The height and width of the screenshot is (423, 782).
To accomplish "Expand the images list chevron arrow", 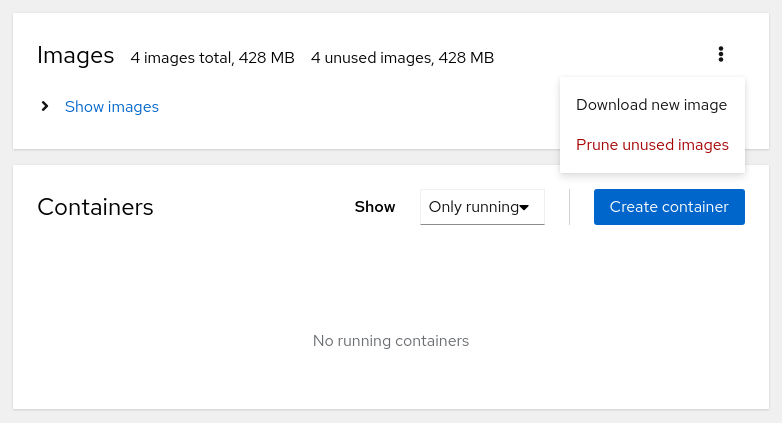I will 45,106.
